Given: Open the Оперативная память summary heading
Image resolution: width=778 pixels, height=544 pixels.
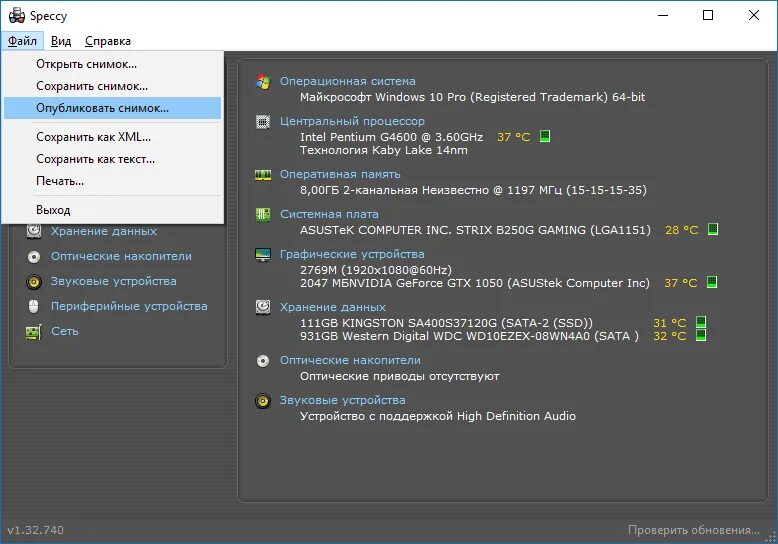Looking at the screenshot, I should pos(340,175).
